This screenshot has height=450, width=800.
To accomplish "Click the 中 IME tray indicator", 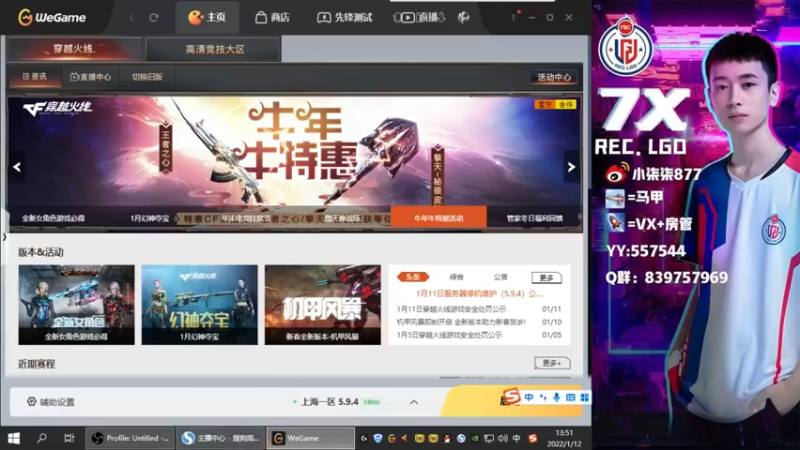I will click(x=516, y=438).
